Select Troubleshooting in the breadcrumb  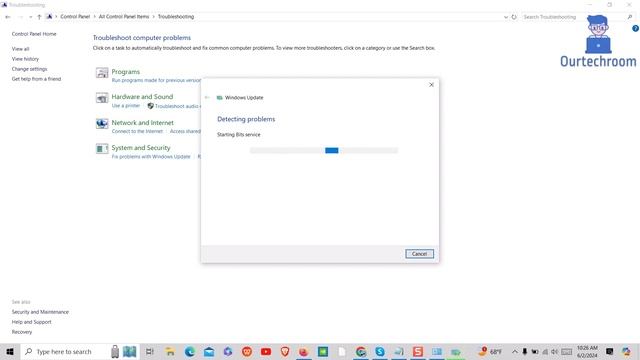pyautogui.click(x=176, y=17)
